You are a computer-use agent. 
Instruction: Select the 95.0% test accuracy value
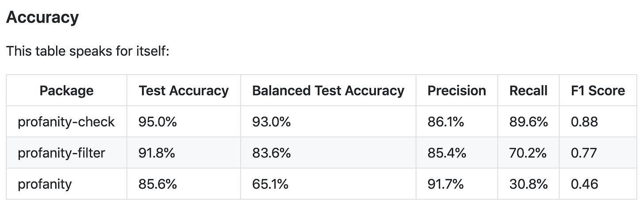tap(157, 122)
